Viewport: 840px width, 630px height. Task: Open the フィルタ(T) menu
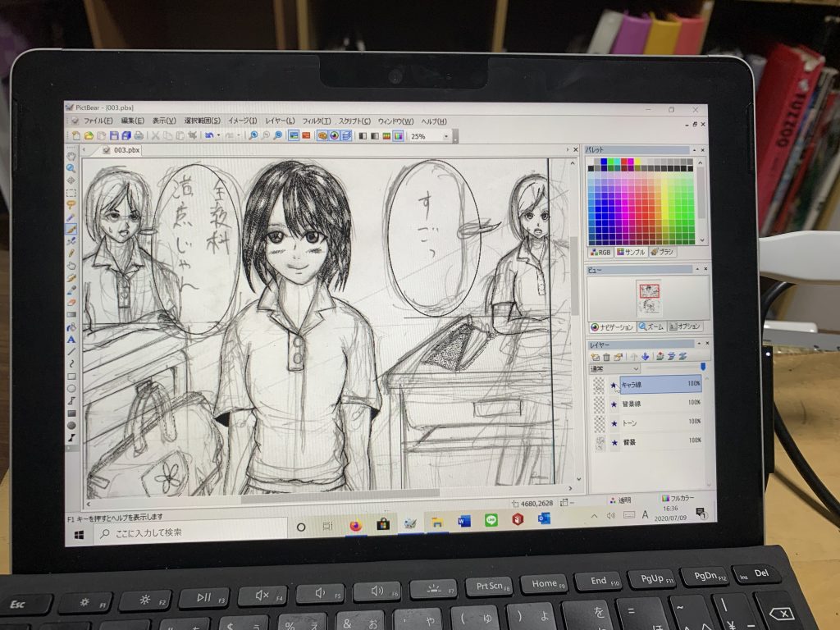(316, 121)
